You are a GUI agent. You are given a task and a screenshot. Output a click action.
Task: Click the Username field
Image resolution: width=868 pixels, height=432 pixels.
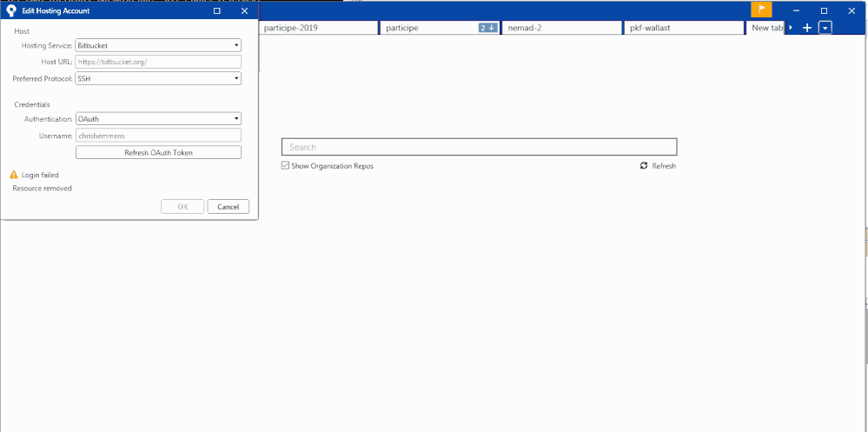click(158, 135)
